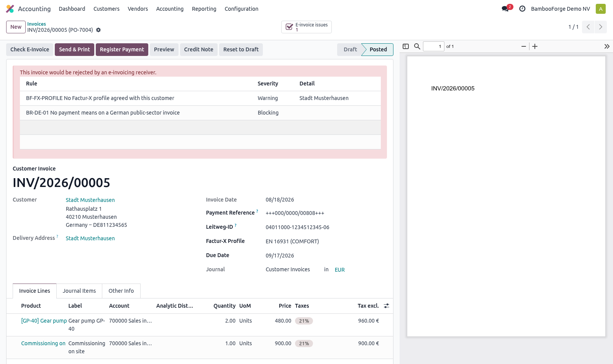This screenshot has width=613, height=364.
Task: Open the Accounting app home icon
Action: (10, 9)
